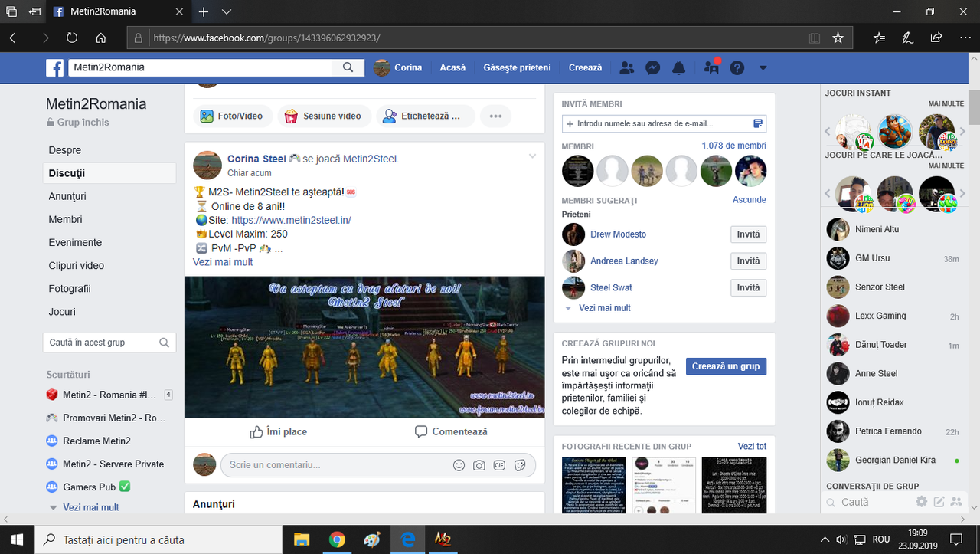Click Creează un grup button
980x554 pixels.
726,366
